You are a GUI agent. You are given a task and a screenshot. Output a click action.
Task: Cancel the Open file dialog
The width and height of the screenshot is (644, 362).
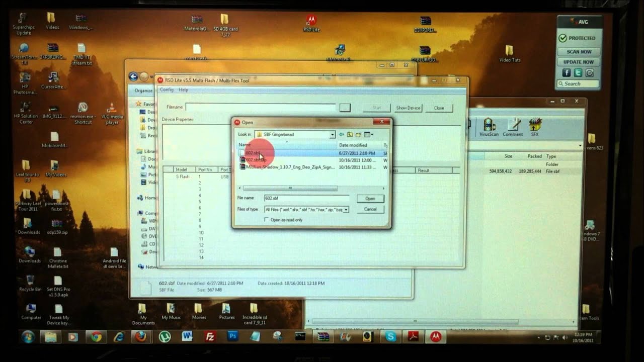click(x=370, y=209)
